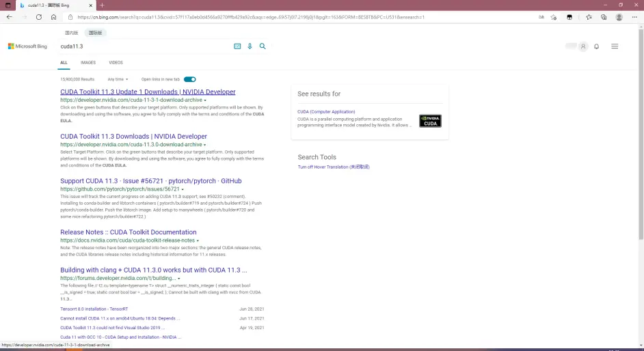Open Tensorrt 8.0 installation sublink
Image resolution: width=644 pixels, height=351 pixels.
[94, 309]
